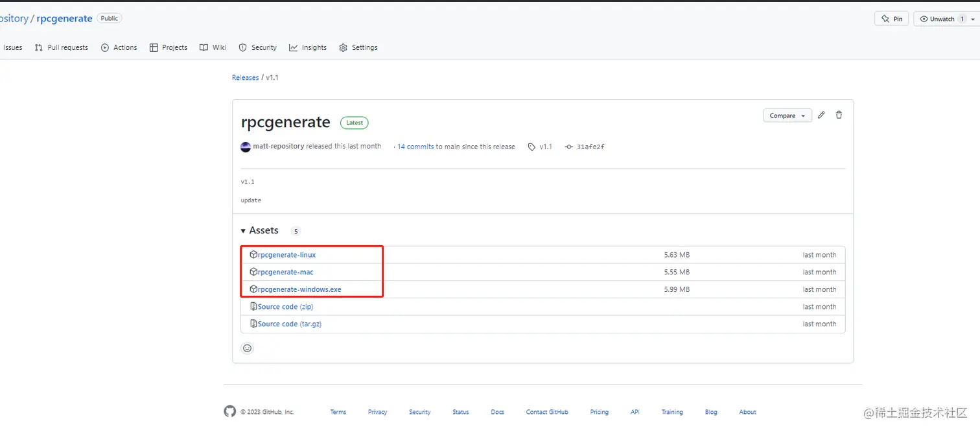Open the About footer link
Image resolution: width=980 pixels, height=432 pixels.
click(748, 412)
